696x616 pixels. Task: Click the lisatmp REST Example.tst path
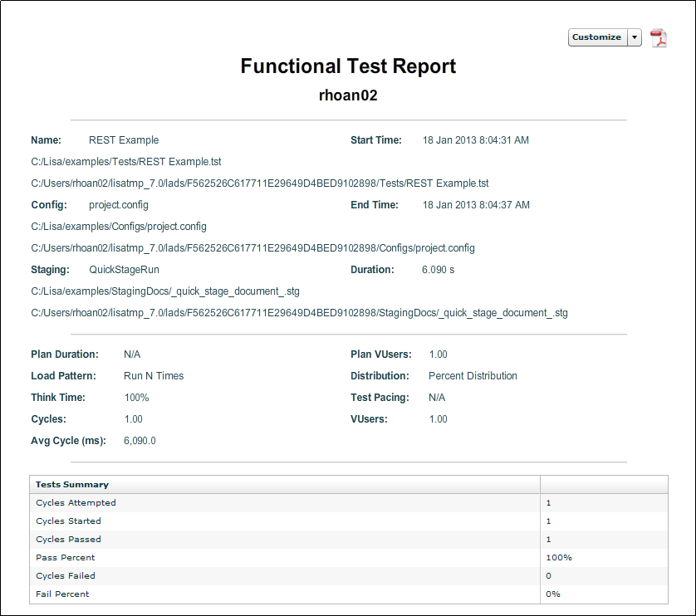click(259, 183)
